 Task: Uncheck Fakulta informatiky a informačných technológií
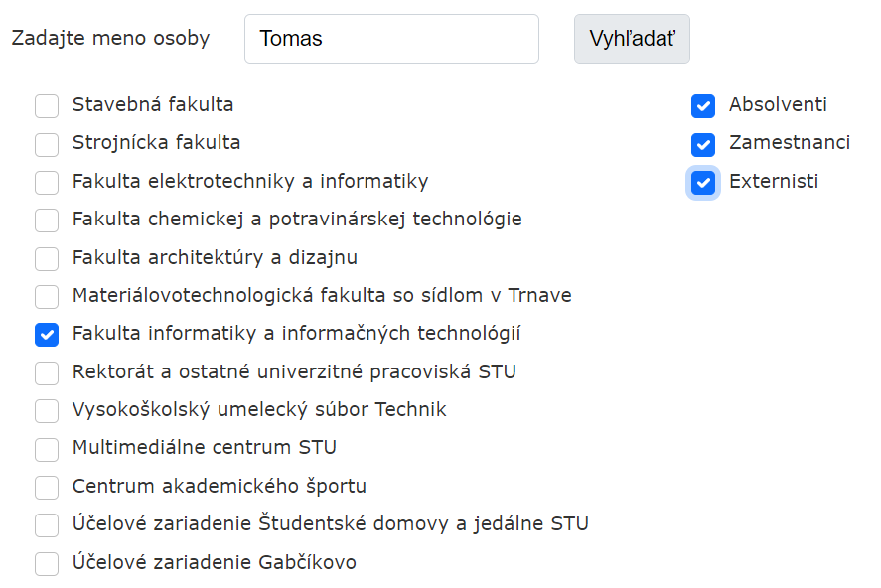tap(47, 335)
